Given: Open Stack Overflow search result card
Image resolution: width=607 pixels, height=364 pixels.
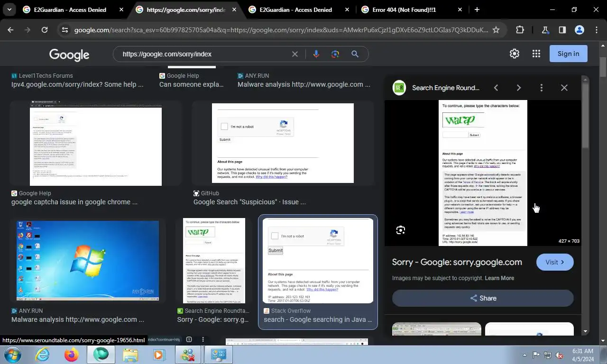Looking at the screenshot, I should 318,272.
